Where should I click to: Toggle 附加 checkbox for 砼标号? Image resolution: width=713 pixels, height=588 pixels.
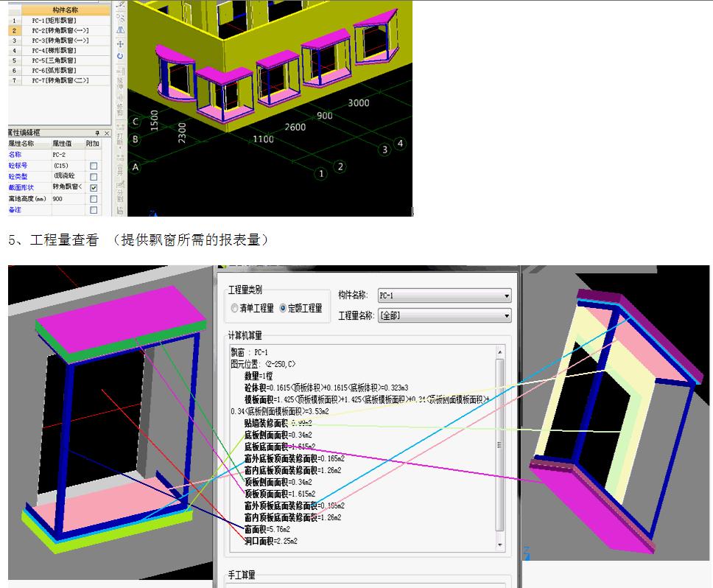pos(94,166)
